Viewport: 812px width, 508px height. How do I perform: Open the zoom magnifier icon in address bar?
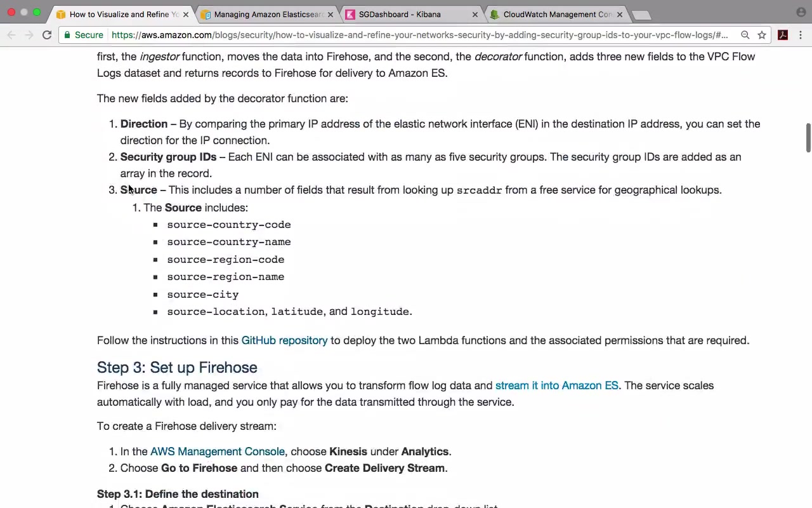tap(745, 35)
